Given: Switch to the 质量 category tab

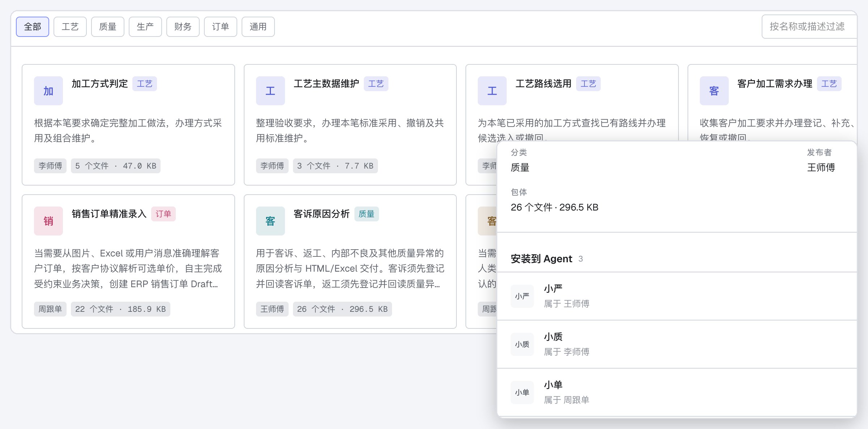Looking at the screenshot, I should [x=108, y=27].
